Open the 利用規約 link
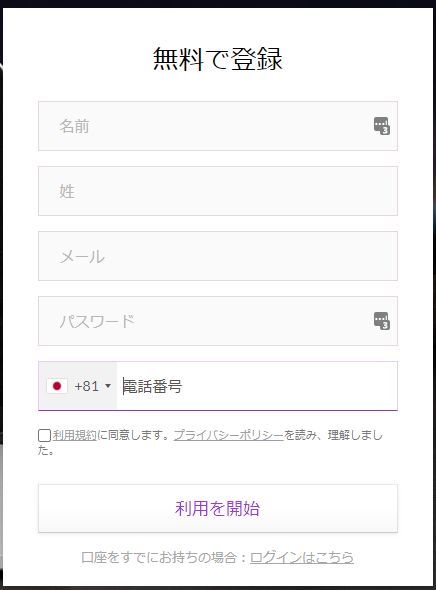This screenshot has width=436, height=590. coord(74,435)
